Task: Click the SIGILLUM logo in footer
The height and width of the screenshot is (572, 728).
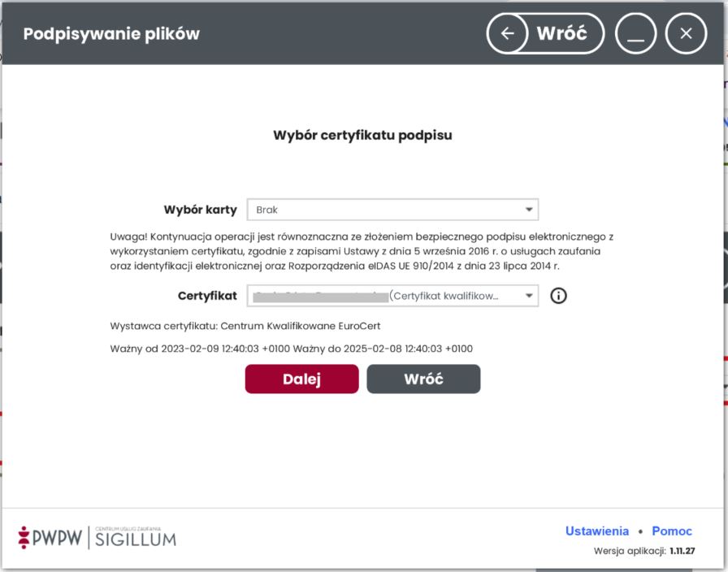Action: click(136, 538)
